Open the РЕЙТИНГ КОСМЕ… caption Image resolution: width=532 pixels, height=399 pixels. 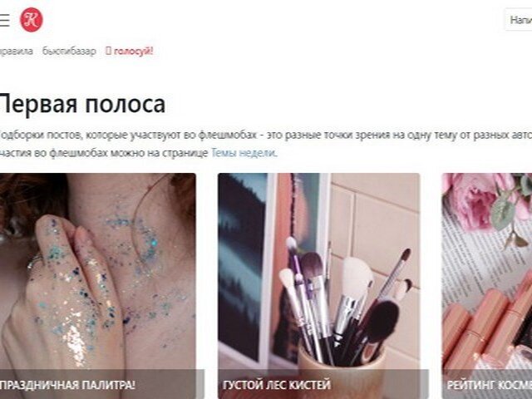point(490,385)
